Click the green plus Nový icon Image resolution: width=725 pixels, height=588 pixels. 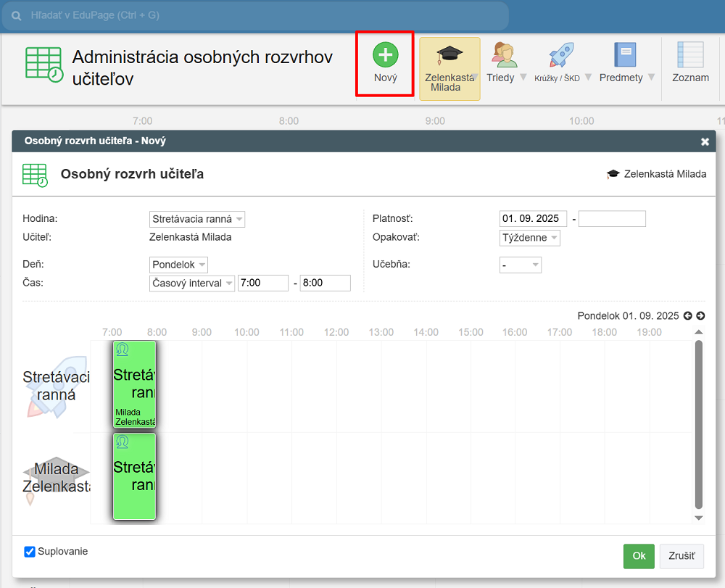(x=385, y=56)
